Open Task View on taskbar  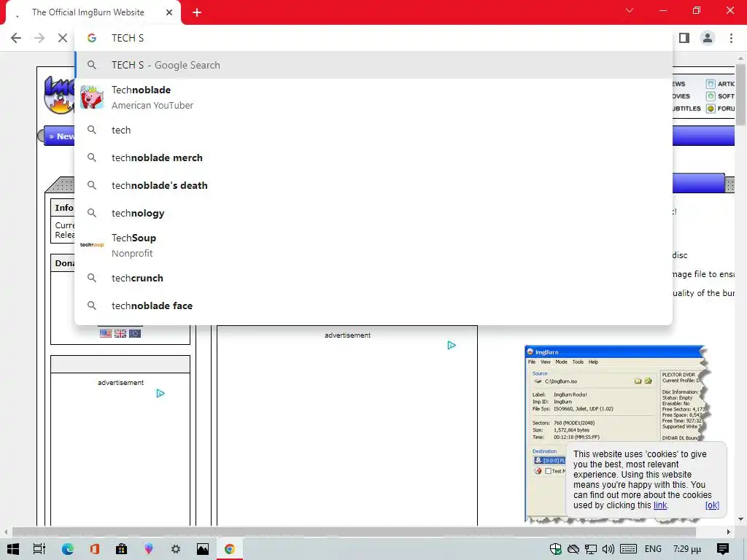pyautogui.click(x=39, y=549)
